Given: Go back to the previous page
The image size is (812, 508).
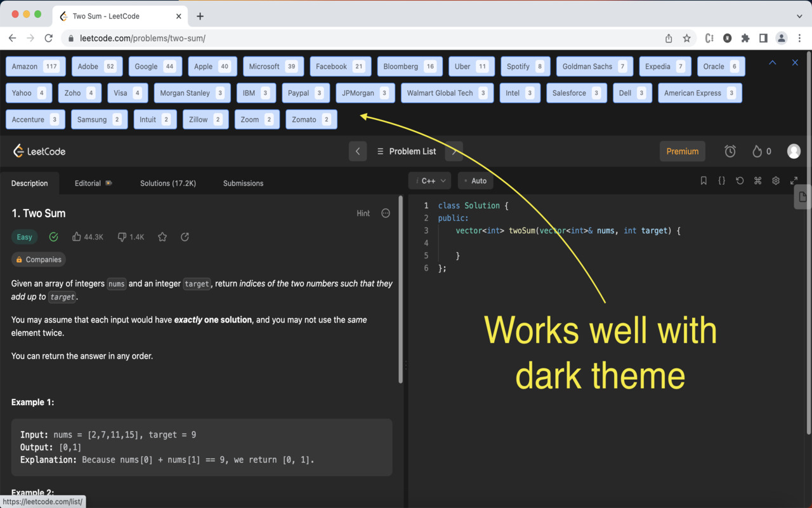Looking at the screenshot, I should coord(12,38).
